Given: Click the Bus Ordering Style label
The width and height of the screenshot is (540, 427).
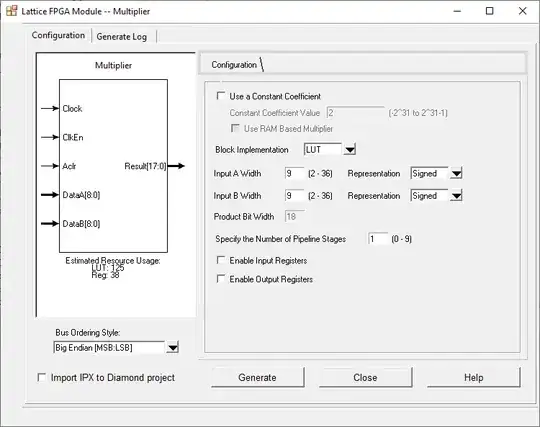Looking at the screenshot, I should [88, 332].
